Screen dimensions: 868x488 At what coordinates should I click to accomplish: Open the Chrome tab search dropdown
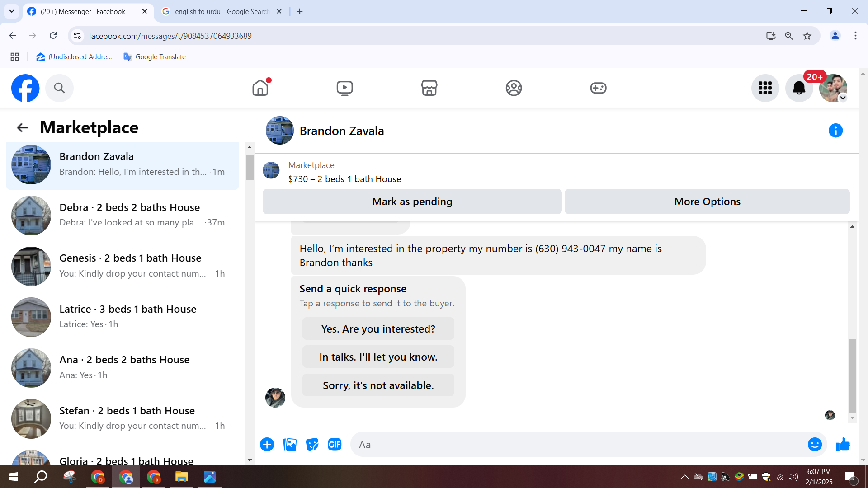(12, 11)
